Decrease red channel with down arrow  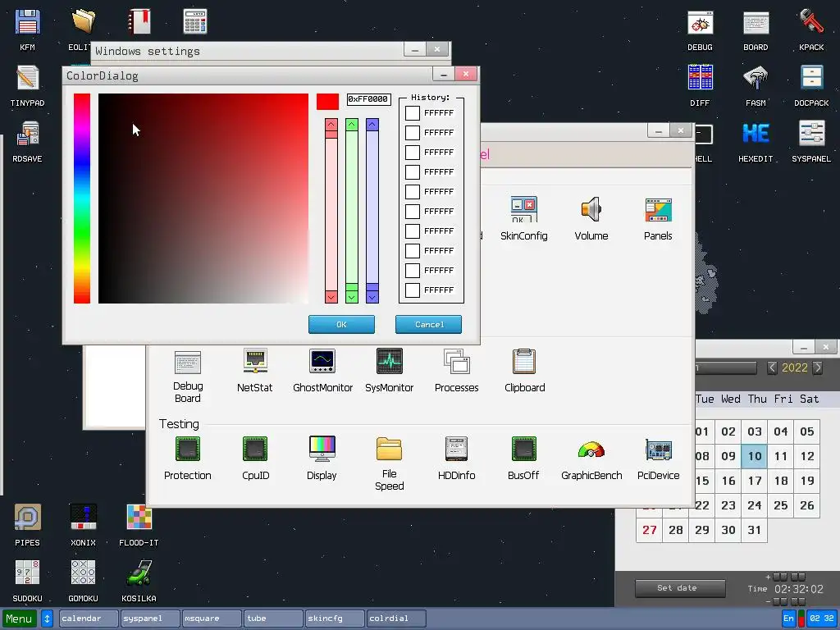pos(331,297)
